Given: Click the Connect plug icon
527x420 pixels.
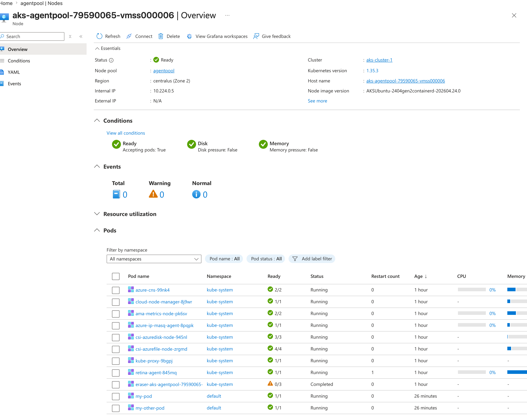Looking at the screenshot, I should [x=129, y=36].
